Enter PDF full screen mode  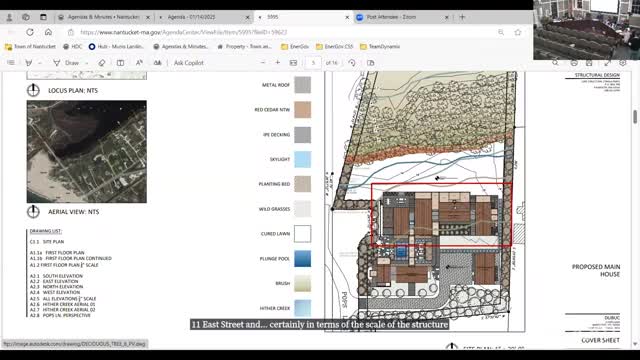[x=607, y=63]
